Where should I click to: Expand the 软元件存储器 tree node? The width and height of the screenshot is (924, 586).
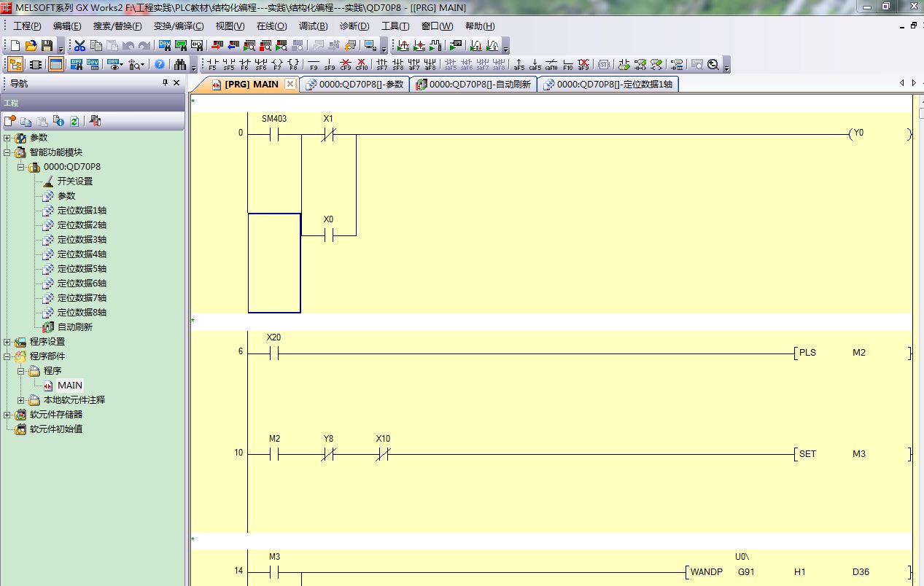pyautogui.click(x=7, y=415)
